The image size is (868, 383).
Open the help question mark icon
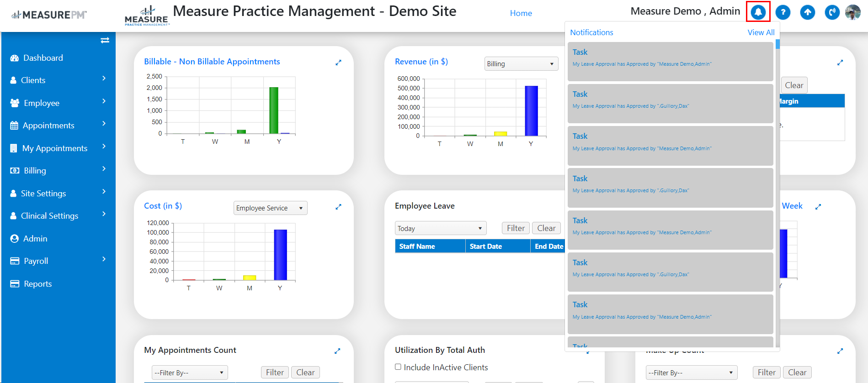point(783,12)
